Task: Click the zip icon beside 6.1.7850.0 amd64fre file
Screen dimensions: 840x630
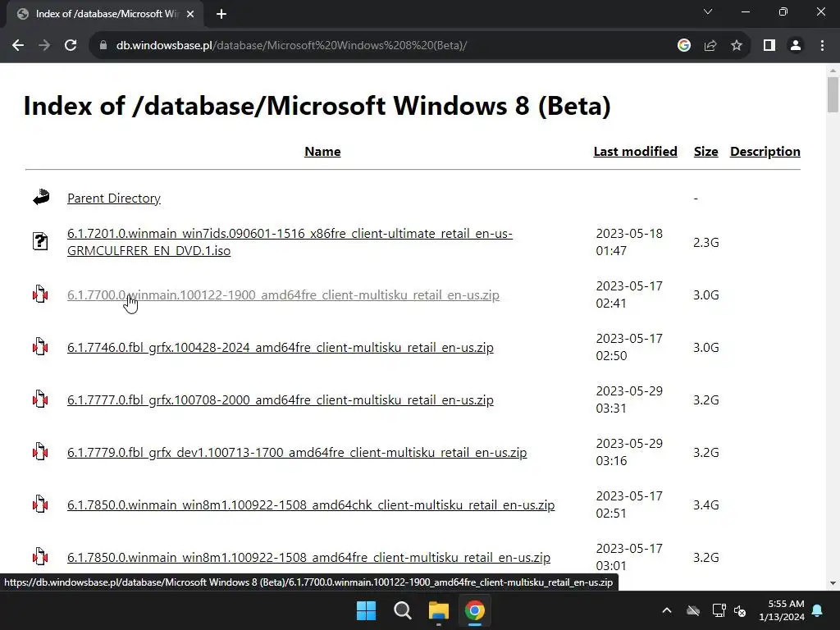Action: pos(40,557)
